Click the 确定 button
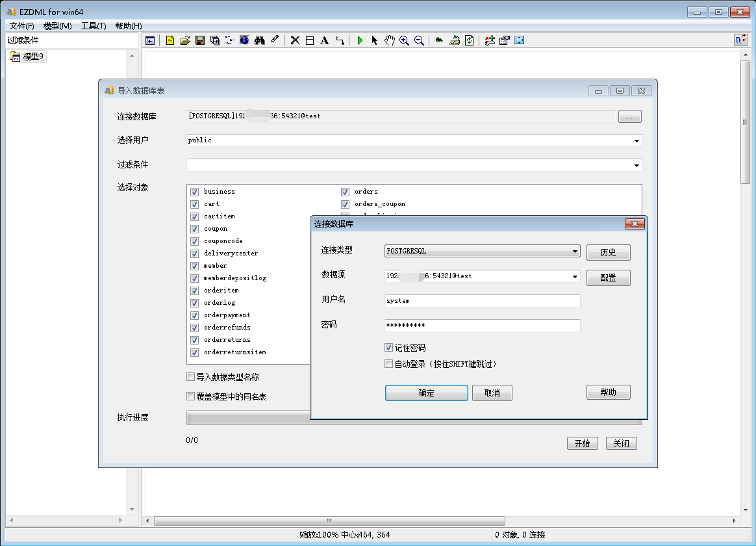Screen dimensions: 756x546 (426, 393)
